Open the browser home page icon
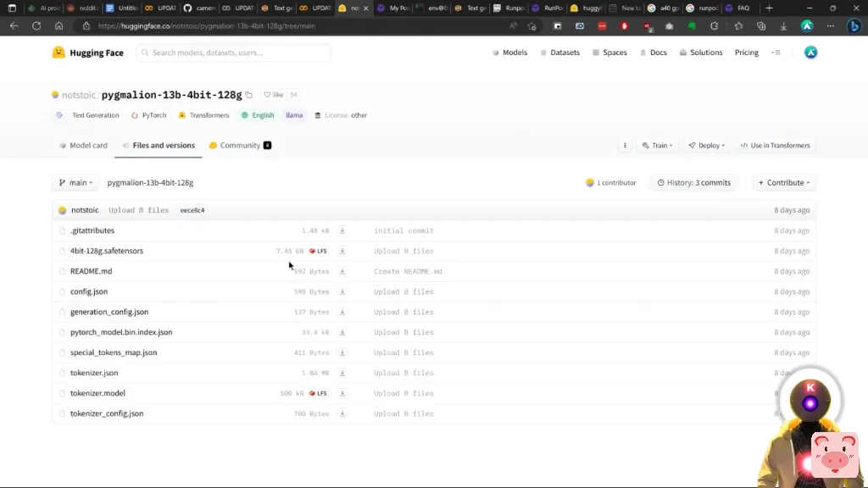The image size is (868, 488). pos(58,26)
